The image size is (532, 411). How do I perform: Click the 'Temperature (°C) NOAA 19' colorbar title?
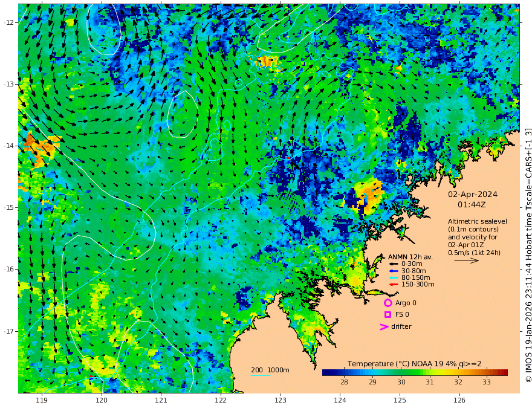[395, 364]
